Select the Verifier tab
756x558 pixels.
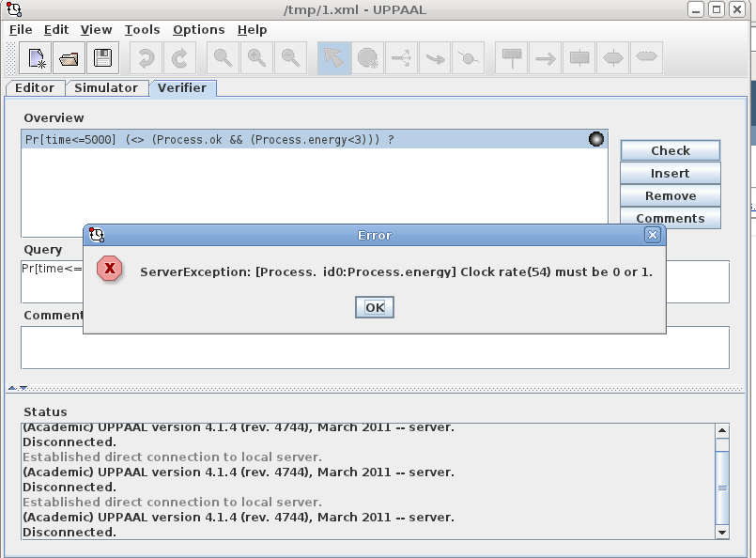pos(182,88)
